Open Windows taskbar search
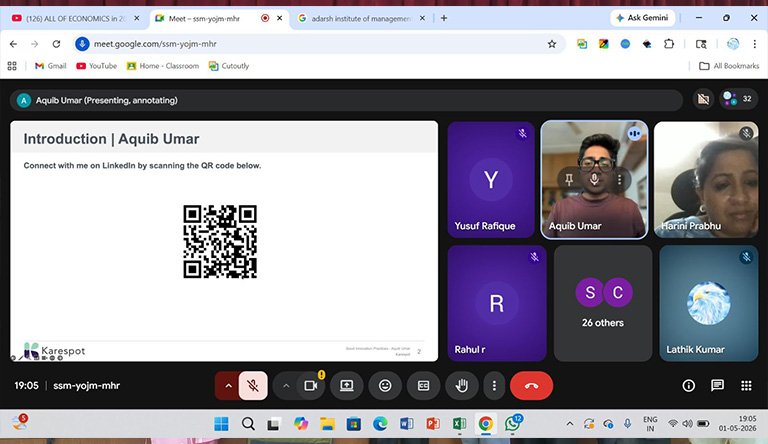Image resolution: width=768 pixels, height=444 pixels. point(248,424)
